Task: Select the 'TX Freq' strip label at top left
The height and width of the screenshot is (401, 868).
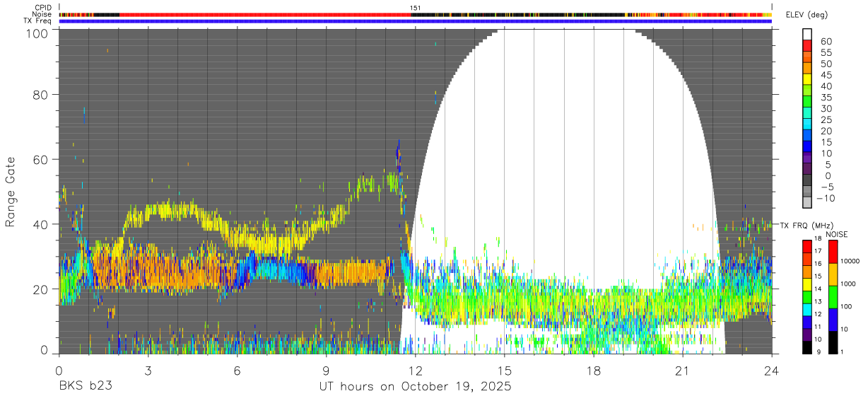Action: 38,21
